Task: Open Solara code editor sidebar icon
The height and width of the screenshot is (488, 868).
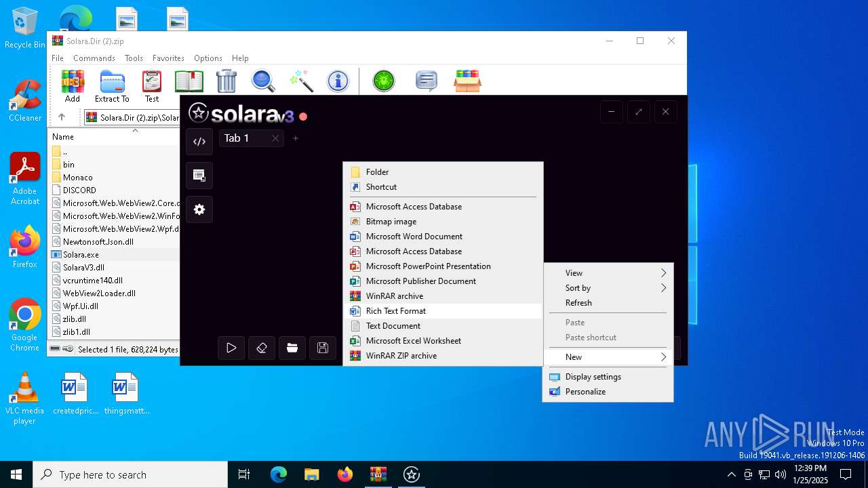Action: 199,142
